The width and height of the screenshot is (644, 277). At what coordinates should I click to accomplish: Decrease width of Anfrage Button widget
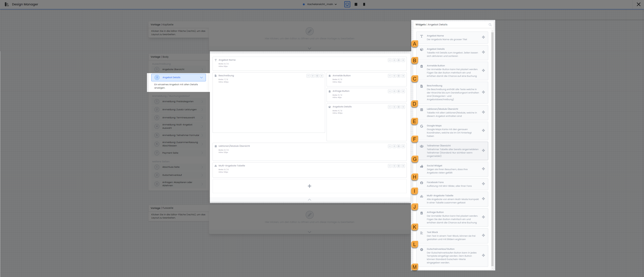tap(390, 91)
